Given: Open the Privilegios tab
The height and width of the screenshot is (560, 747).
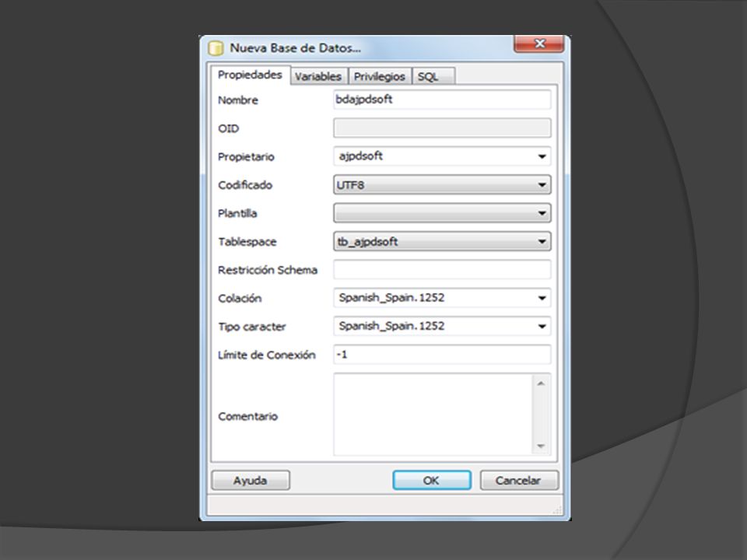Looking at the screenshot, I should pos(380,76).
